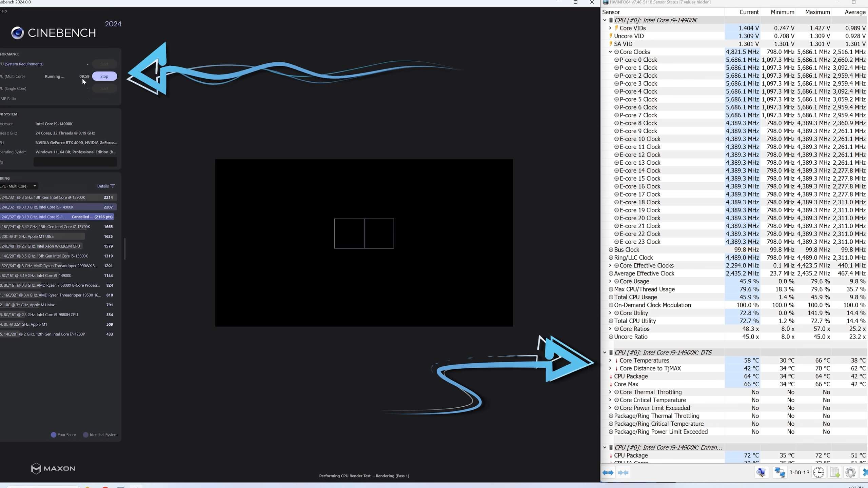Select the Total CPU Utility row
The image size is (868, 488).
[x=734, y=321]
